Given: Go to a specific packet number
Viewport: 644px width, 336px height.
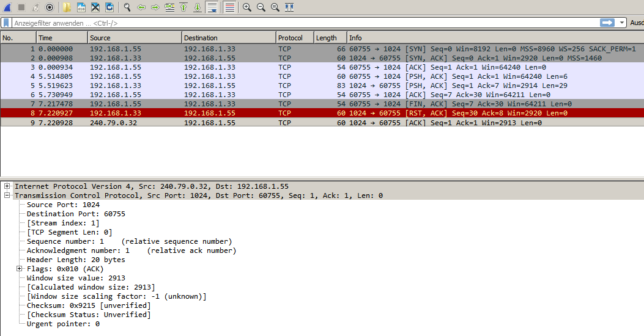Looking at the screenshot, I should pos(169,7).
